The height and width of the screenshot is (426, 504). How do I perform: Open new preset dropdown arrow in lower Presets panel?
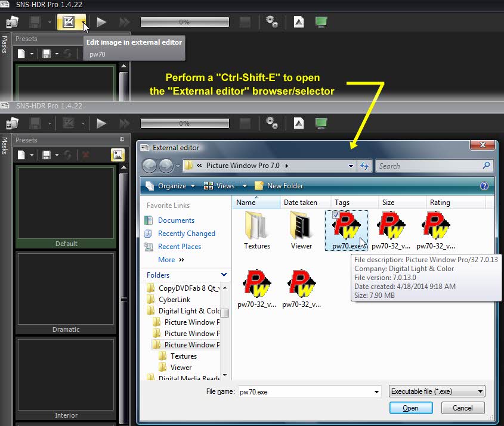(x=32, y=155)
